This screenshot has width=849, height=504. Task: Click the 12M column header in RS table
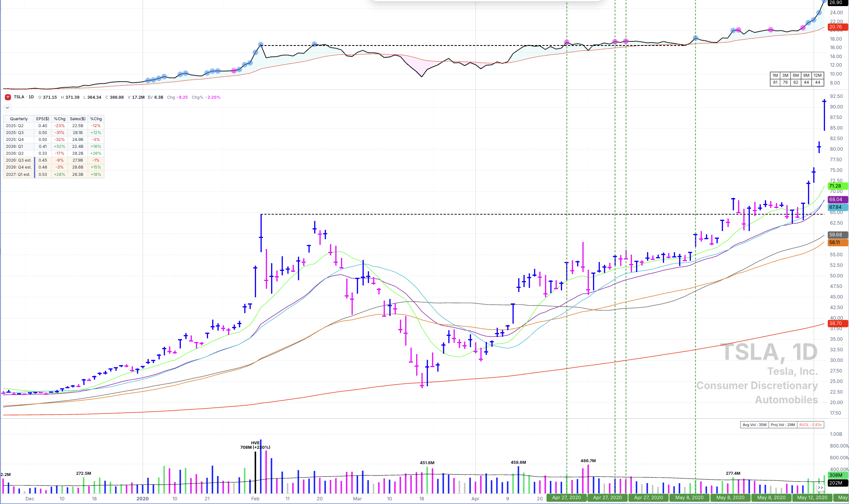coord(818,76)
